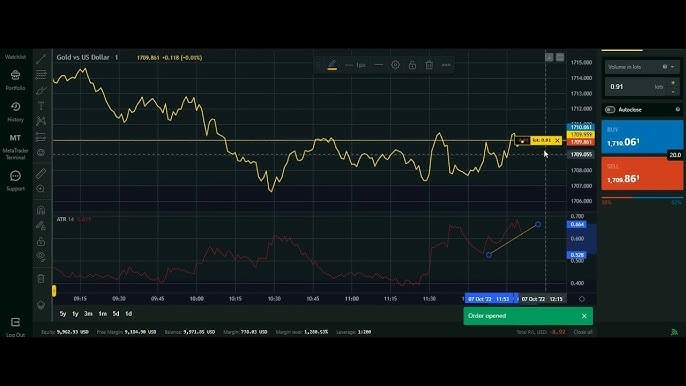The width and height of the screenshot is (686, 386).
Task: Toggle the Autoclose switch
Action: pos(610,109)
